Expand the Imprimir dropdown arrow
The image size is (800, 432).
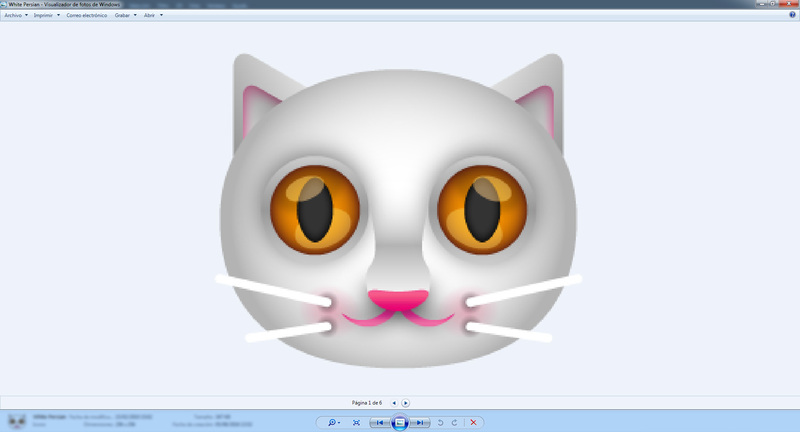58,15
